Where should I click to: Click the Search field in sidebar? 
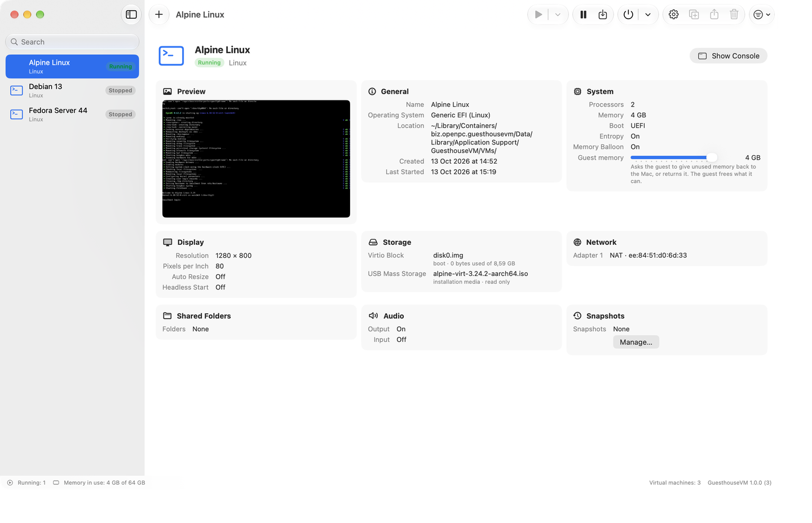[x=72, y=42]
